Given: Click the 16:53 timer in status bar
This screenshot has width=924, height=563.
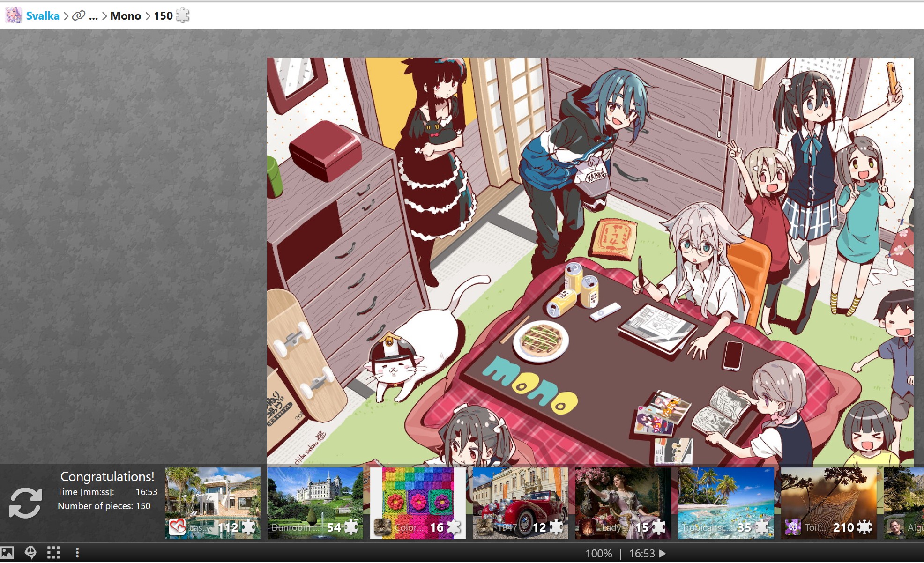Looking at the screenshot, I should [641, 554].
